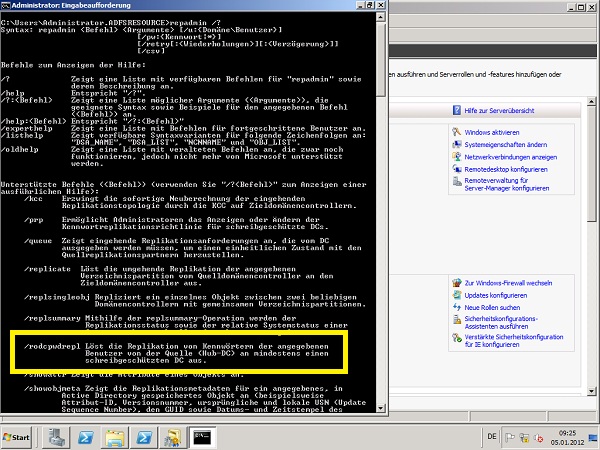Screen dimensions: 600x450
Task: Click the /replsummary command text
Action: pos(52,318)
